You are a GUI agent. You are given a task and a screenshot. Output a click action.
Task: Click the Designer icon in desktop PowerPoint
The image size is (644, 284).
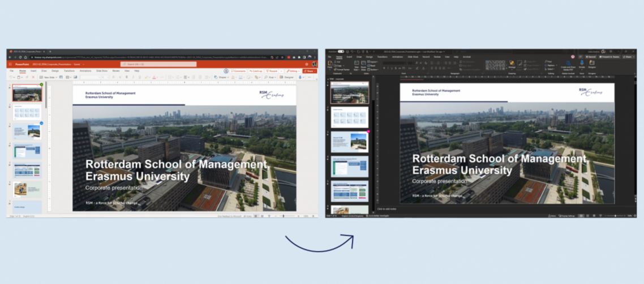pyautogui.click(x=592, y=62)
